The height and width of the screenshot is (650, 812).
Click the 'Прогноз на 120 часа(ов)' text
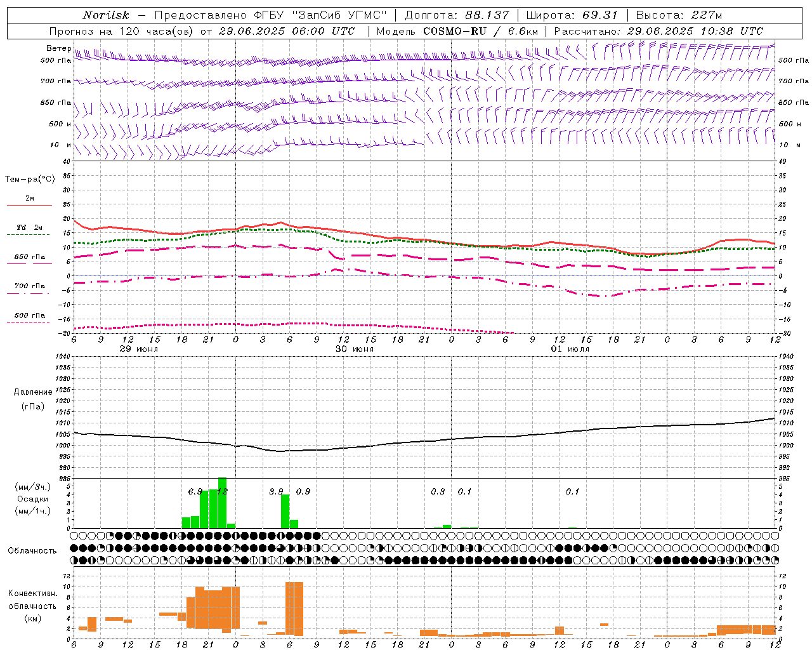(121, 31)
